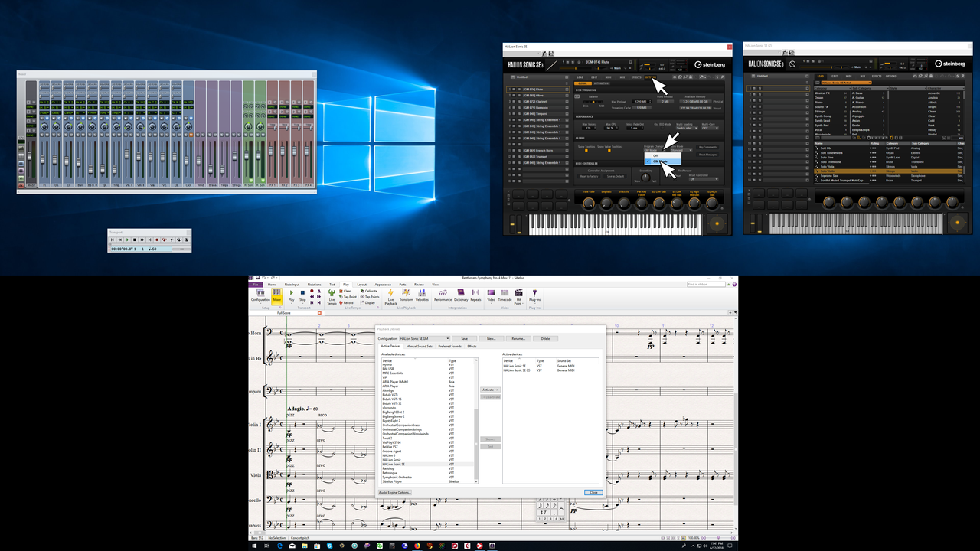This screenshot has width=980, height=551.
Task: Click the Emphasis quick control knob
Action: point(606,204)
